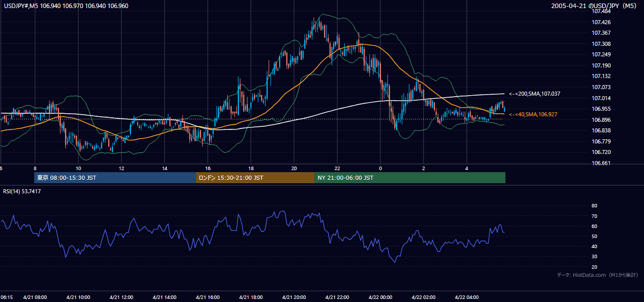The image size is (644, 302).
Task: Click RSI axis level 20
Action: click(x=594, y=267)
